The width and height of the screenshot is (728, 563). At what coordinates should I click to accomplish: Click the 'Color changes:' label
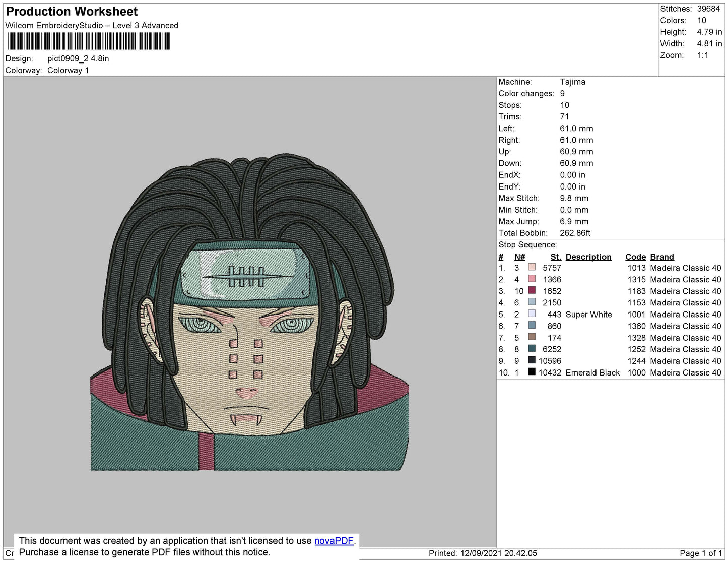point(526,94)
